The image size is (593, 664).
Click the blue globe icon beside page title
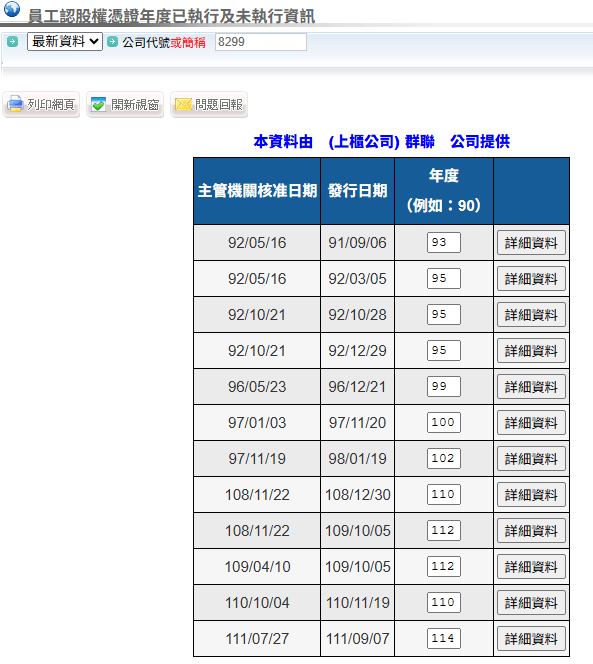click(11, 8)
